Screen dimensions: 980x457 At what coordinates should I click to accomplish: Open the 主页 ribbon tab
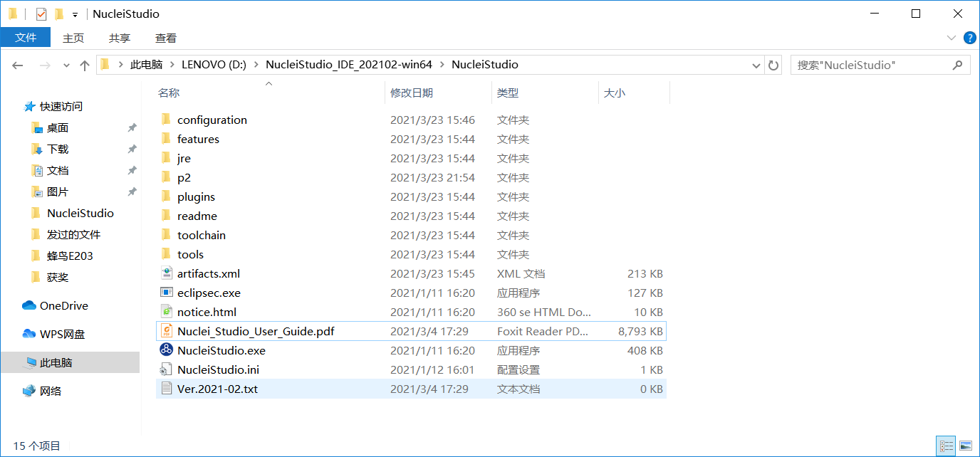(x=73, y=38)
